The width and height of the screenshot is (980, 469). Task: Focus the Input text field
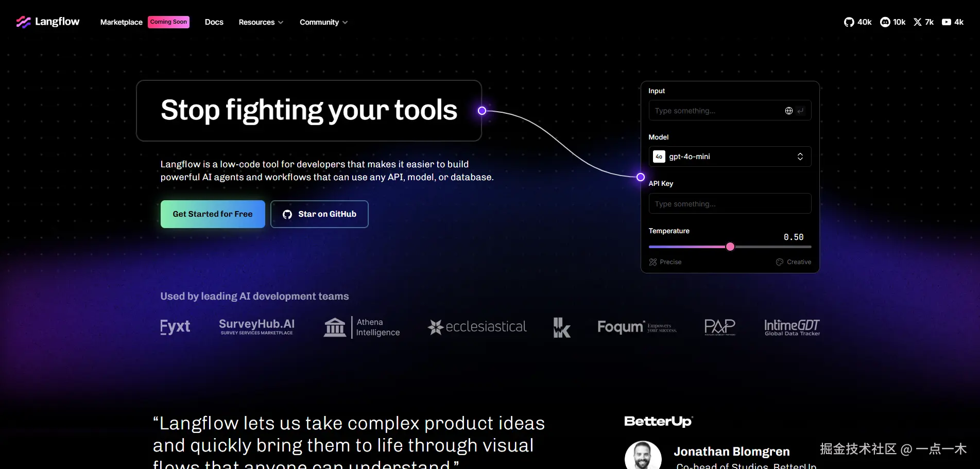coord(730,110)
